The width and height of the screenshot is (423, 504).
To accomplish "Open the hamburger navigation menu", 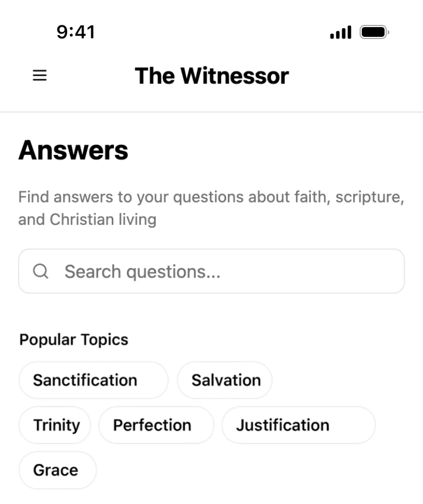I will pos(40,75).
